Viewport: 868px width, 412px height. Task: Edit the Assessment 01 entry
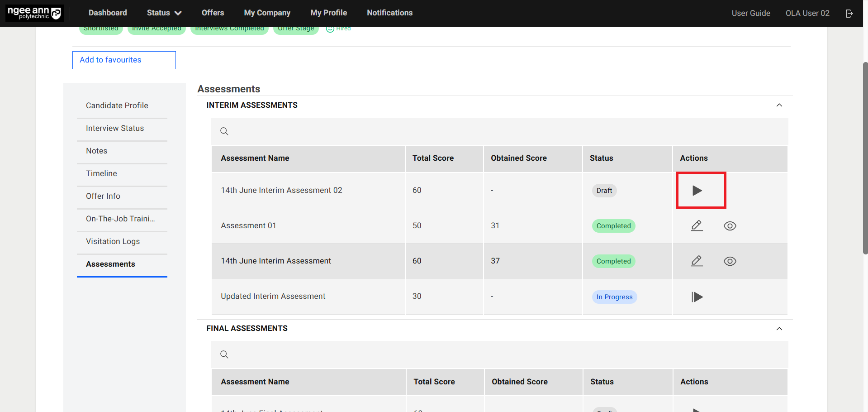coord(697,225)
